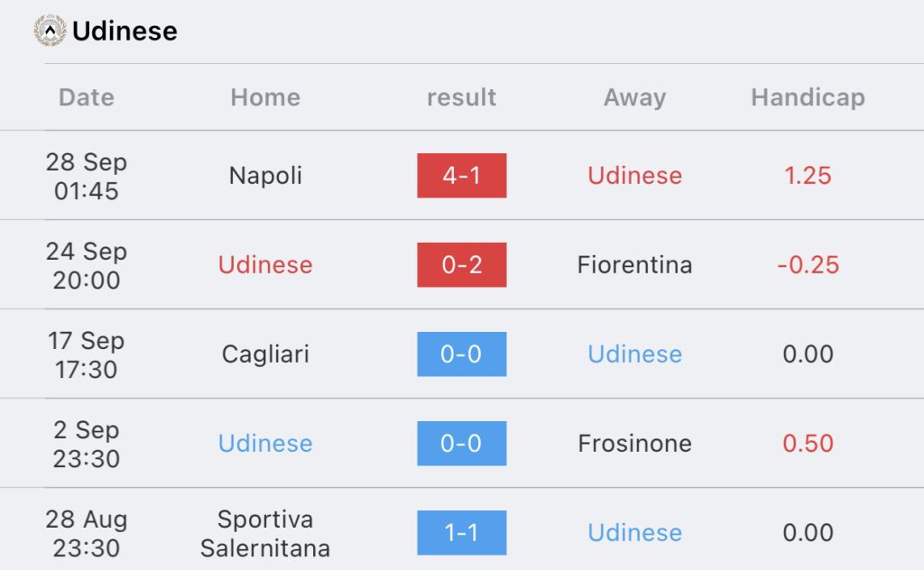Open the 0-0 Cagliari match result
This screenshot has width=924, height=570.
click(461, 354)
